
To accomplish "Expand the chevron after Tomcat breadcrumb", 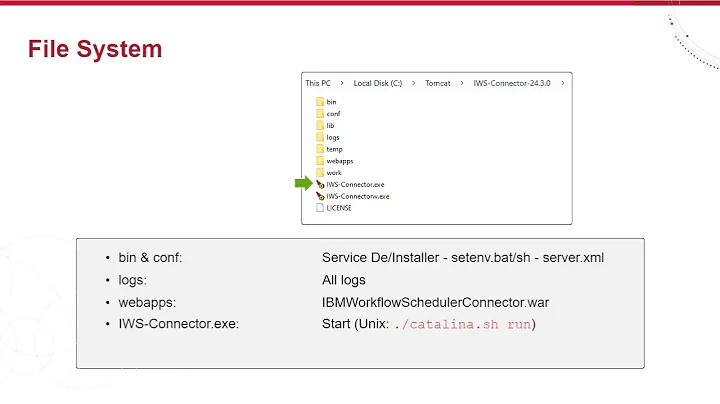I will (462, 83).
